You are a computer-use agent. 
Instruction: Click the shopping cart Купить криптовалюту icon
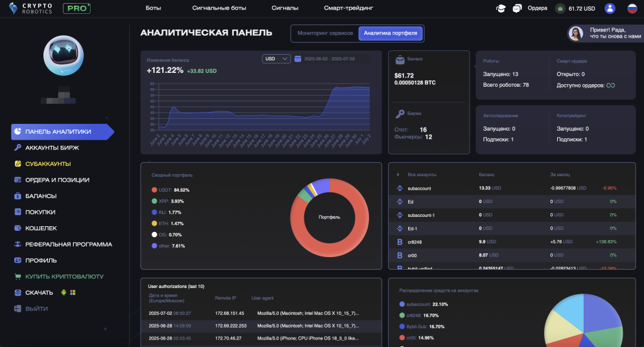pos(18,277)
